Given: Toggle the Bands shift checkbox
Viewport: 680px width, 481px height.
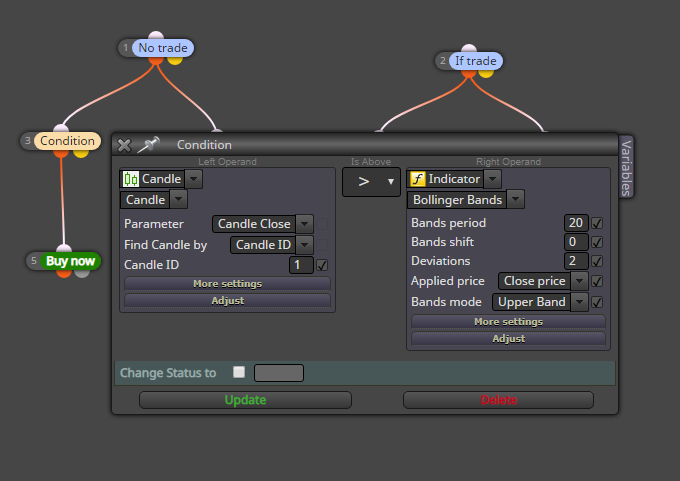Looking at the screenshot, I should pos(597,242).
